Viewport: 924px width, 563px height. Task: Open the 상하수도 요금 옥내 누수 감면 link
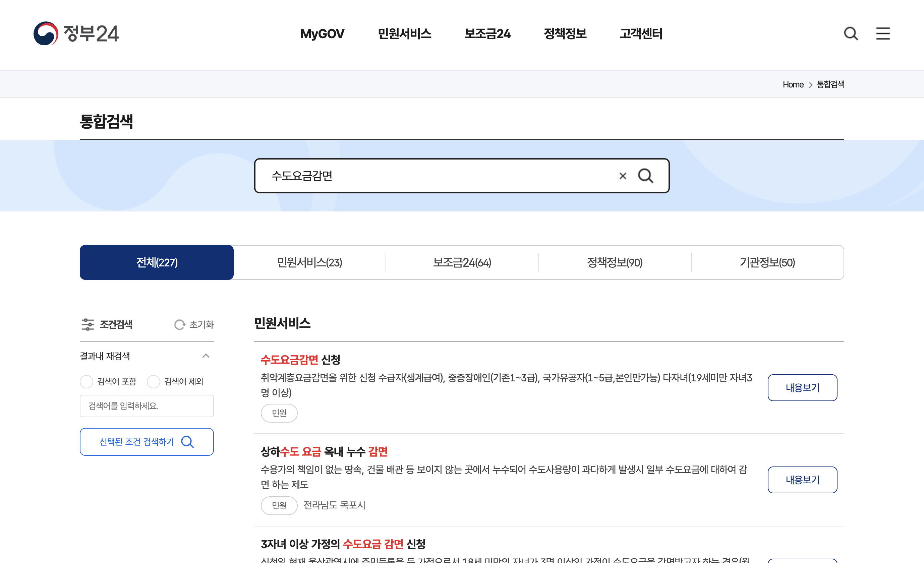click(324, 452)
